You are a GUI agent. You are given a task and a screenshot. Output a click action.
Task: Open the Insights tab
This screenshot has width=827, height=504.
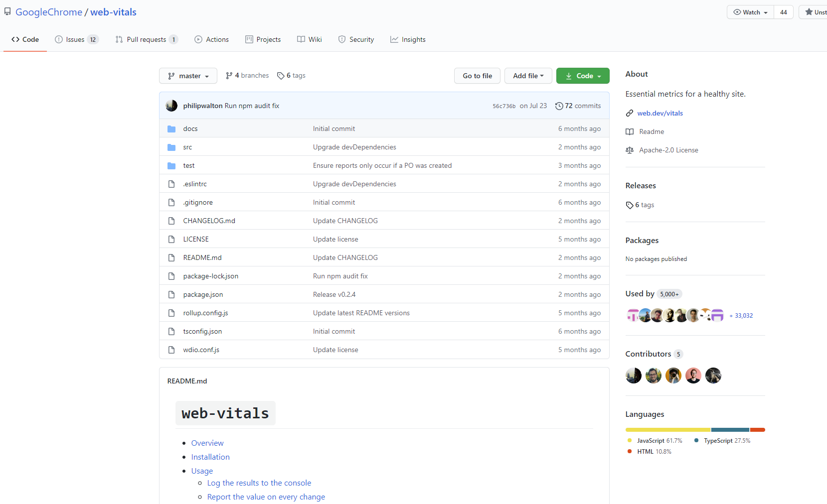[408, 39]
